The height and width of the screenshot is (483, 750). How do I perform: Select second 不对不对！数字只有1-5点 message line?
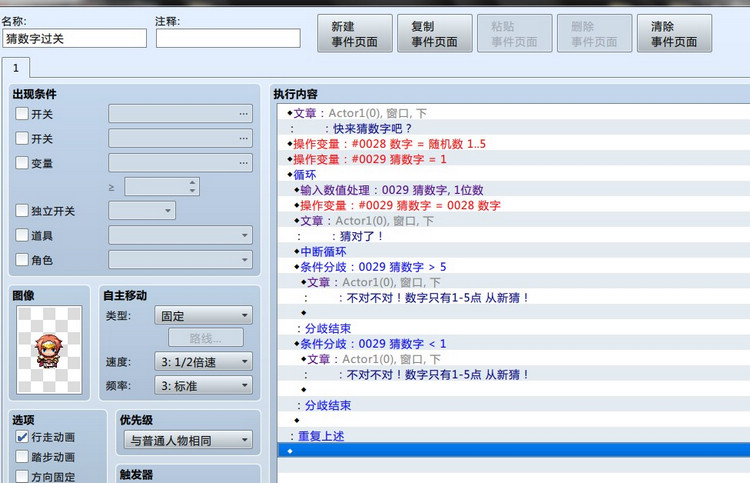point(514,375)
